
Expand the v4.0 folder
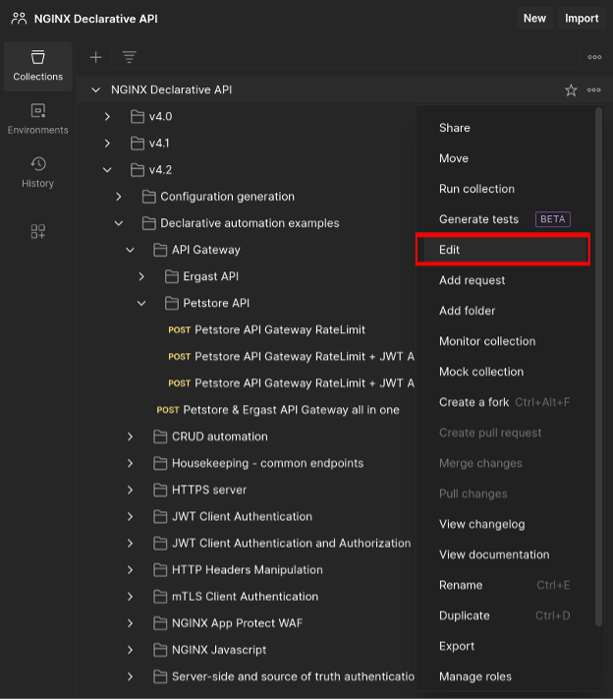point(107,117)
